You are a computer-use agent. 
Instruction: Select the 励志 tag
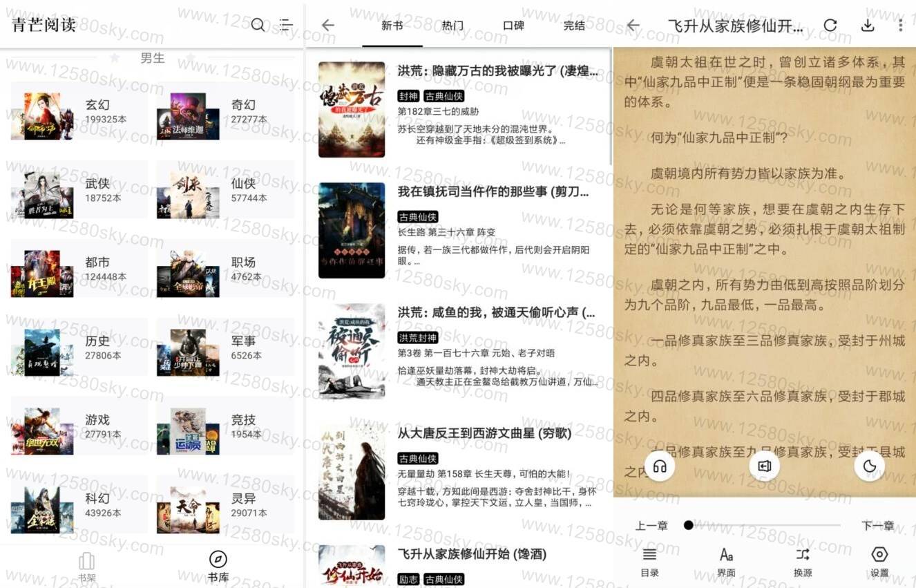408,579
